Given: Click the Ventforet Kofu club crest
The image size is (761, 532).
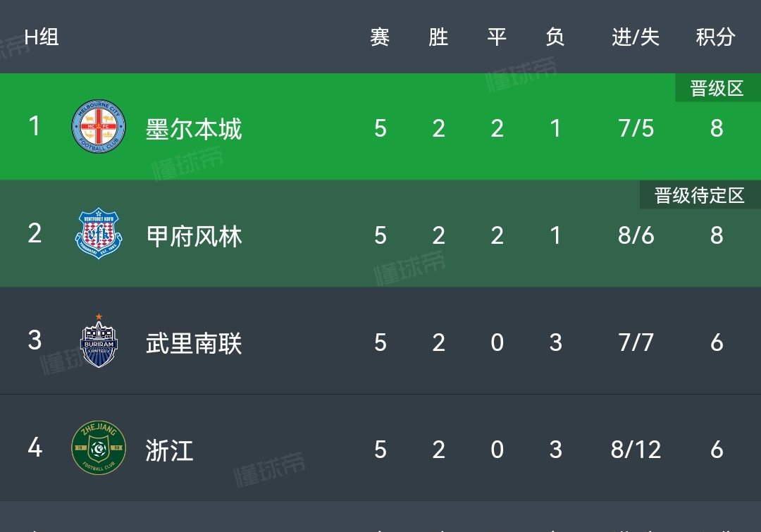Looking at the screenshot, I should click(99, 234).
